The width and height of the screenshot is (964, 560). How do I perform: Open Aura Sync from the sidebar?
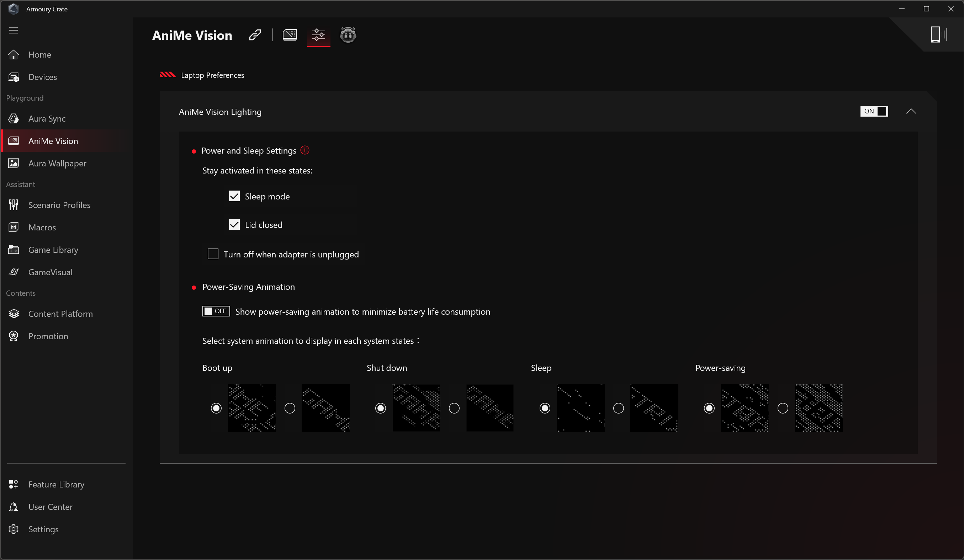(x=47, y=118)
